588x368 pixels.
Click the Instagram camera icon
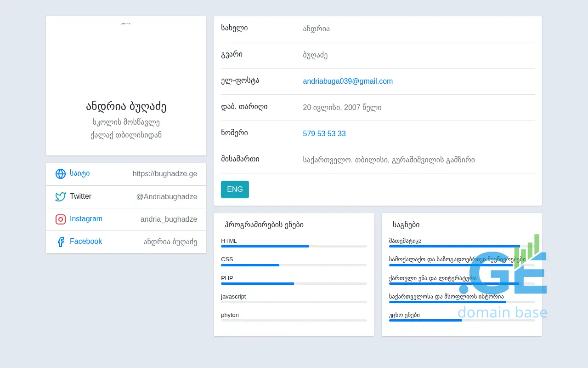61,219
